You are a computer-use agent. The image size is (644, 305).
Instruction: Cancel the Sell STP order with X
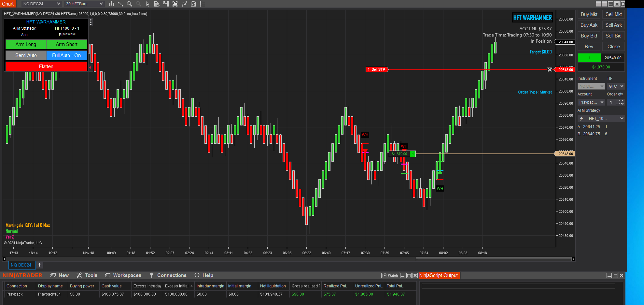[550, 70]
